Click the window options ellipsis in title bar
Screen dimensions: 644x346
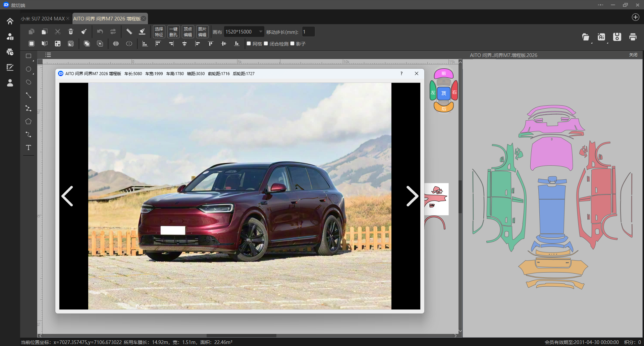[x=600, y=5]
